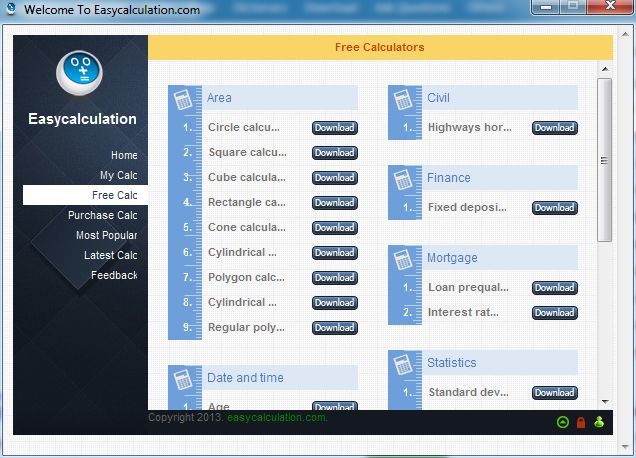Click the 'Regular poly...' list entry
636x458 pixels.
click(x=246, y=327)
